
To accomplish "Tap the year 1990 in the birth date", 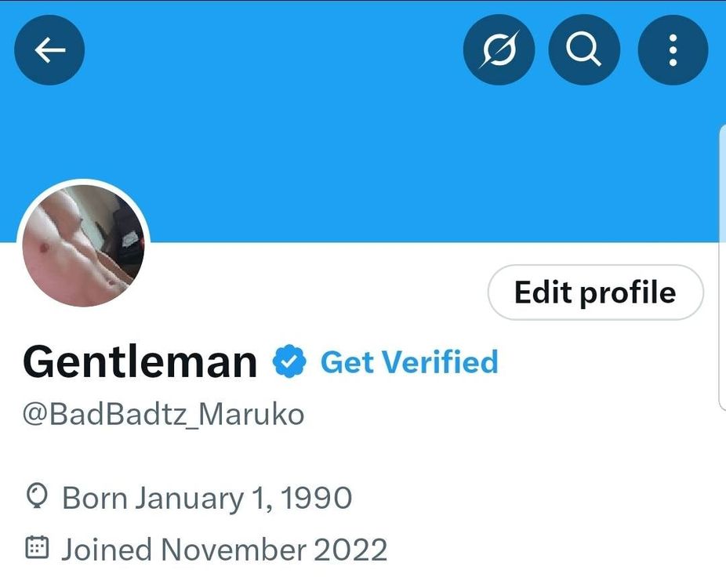I will [316, 498].
